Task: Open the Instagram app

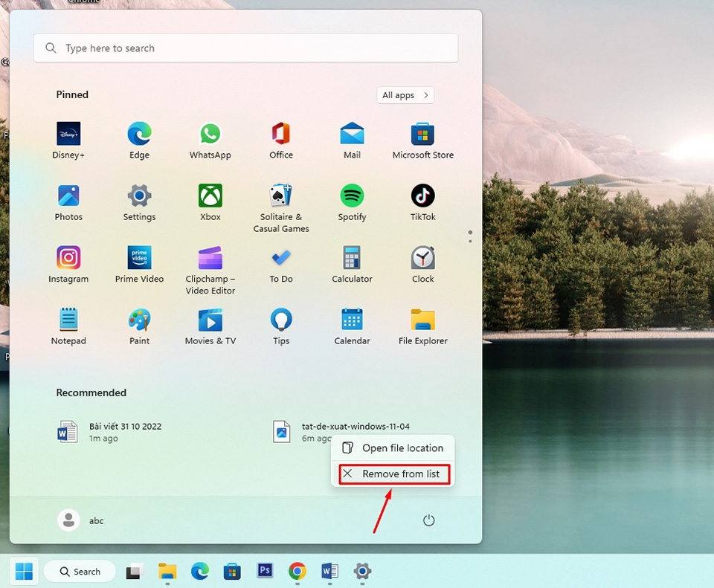Action: click(68, 265)
